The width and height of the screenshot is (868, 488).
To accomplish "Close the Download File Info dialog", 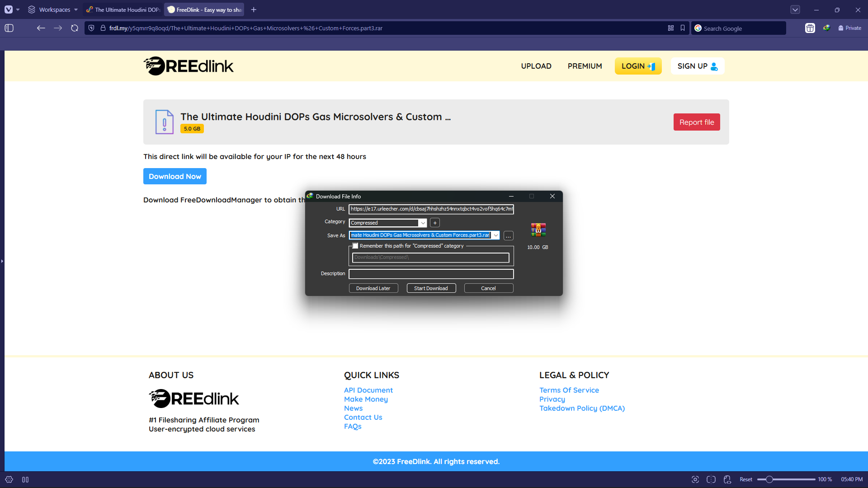I will coord(552,196).
